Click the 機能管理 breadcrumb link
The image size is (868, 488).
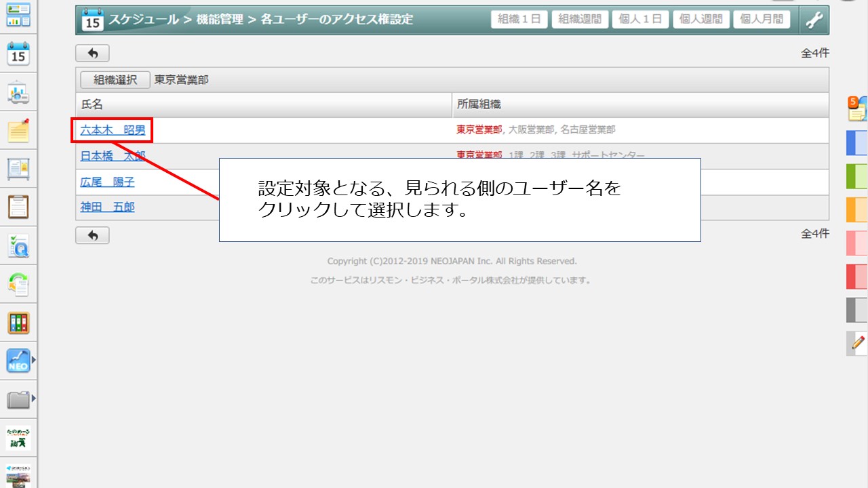tap(218, 20)
